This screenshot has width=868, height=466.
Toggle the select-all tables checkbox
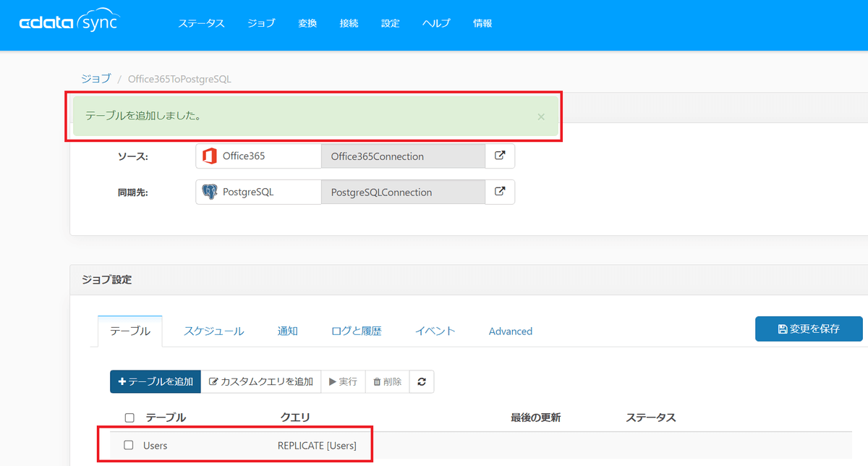(x=129, y=418)
